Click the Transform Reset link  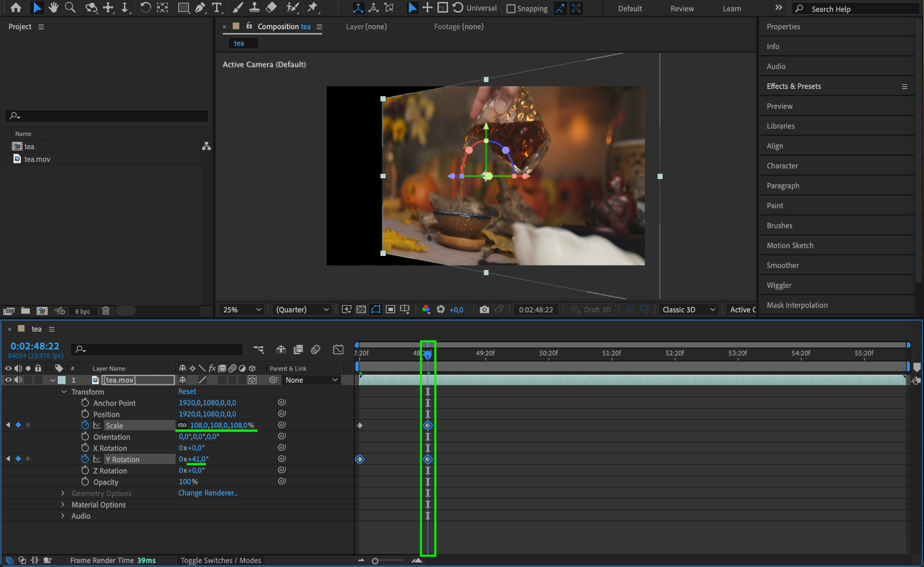[x=187, y=391]
